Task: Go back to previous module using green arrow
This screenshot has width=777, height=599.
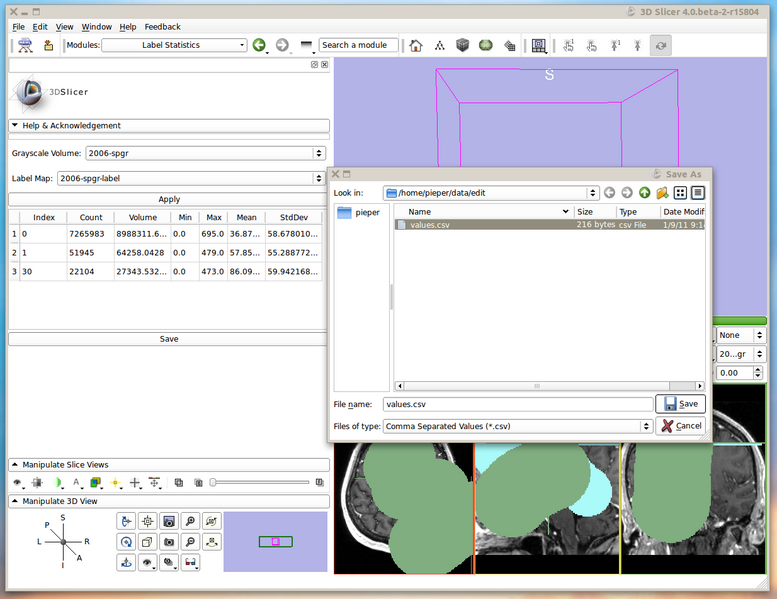Action: click(x=259, y=45)
